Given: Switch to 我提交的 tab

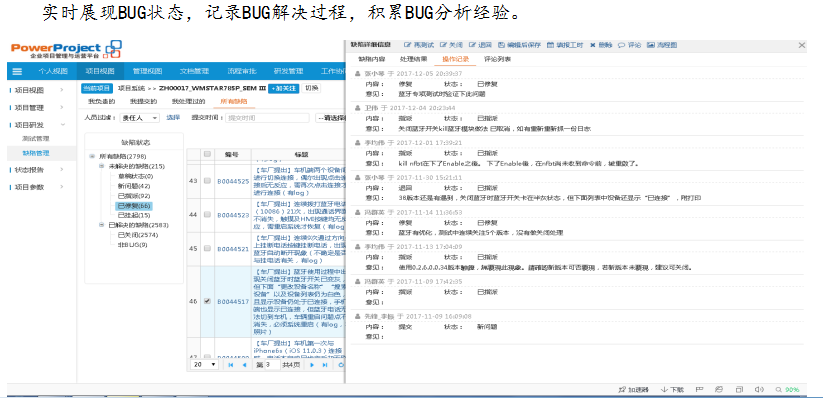Looking at the screenshot, I should click(143, 101).
